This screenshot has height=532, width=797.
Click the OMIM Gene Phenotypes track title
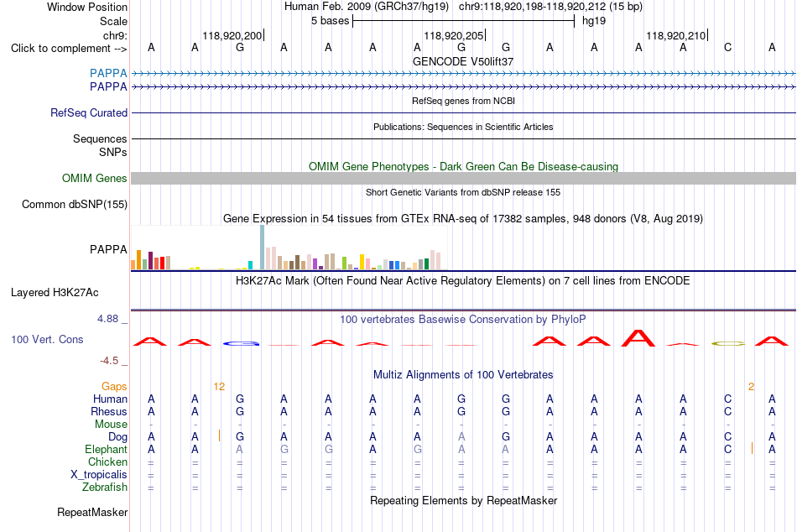464,166
